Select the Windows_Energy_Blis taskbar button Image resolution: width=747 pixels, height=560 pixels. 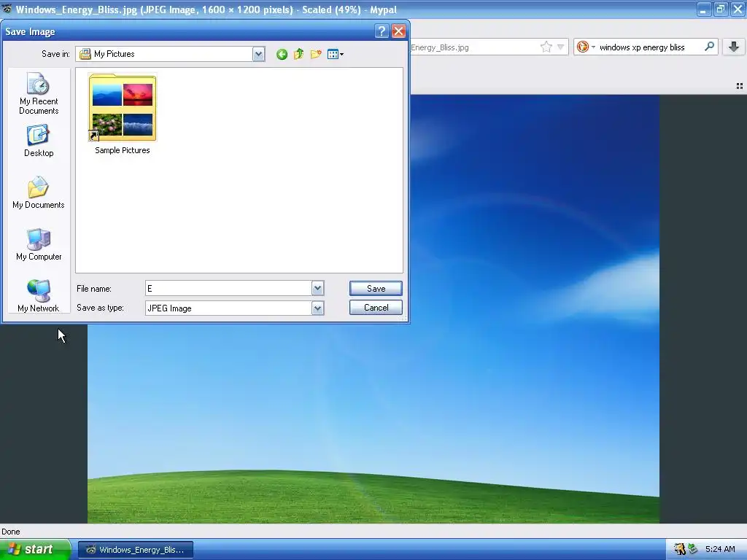[136, 550]
